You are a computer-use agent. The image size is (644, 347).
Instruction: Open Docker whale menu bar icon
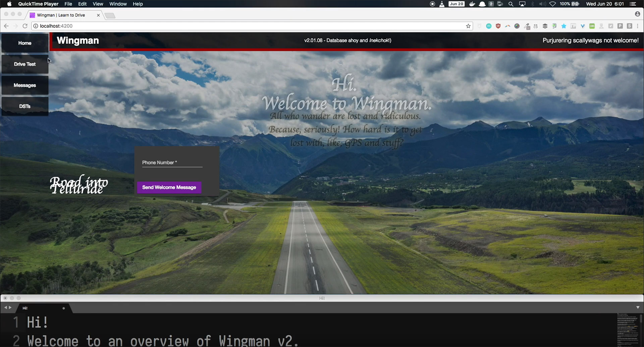[472, 4]
